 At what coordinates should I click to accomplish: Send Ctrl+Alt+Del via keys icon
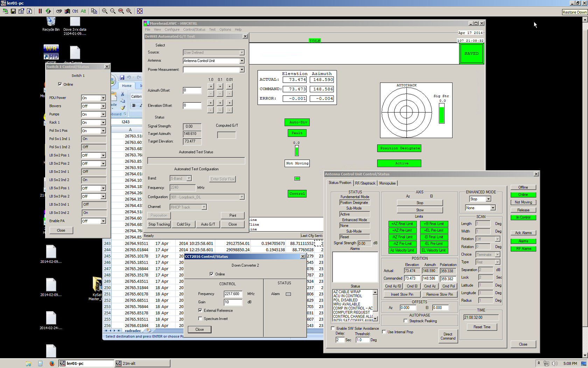tap(59, 11)
